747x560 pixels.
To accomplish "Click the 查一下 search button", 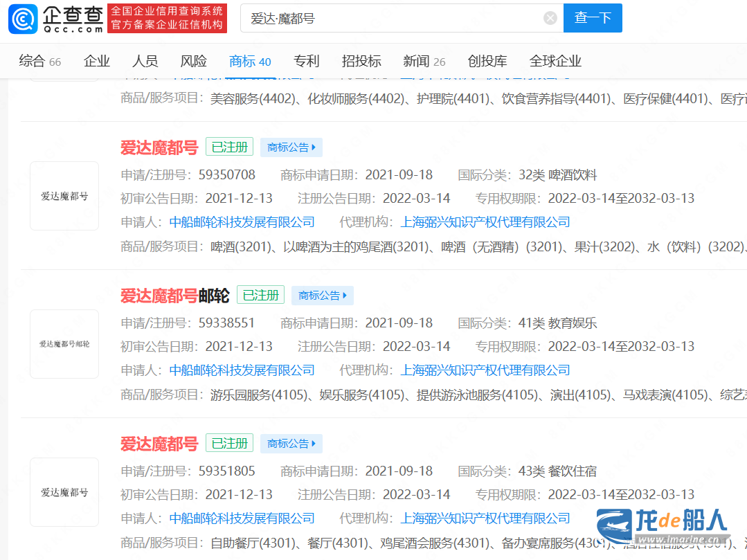I will (x=592, y=18).
